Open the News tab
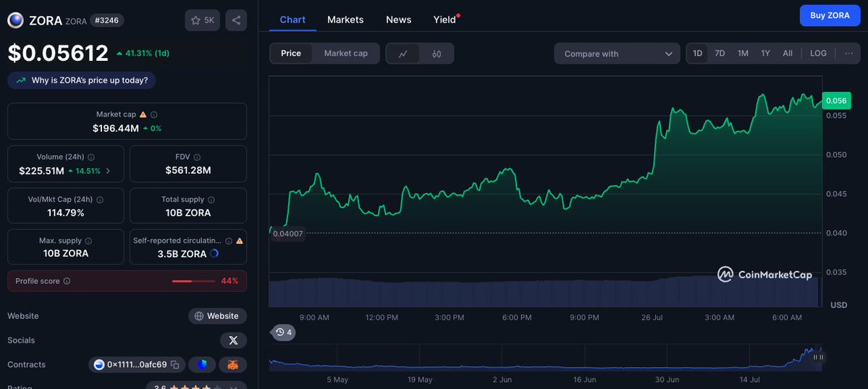This screenshot has width=868, height=389. (399, 20)
